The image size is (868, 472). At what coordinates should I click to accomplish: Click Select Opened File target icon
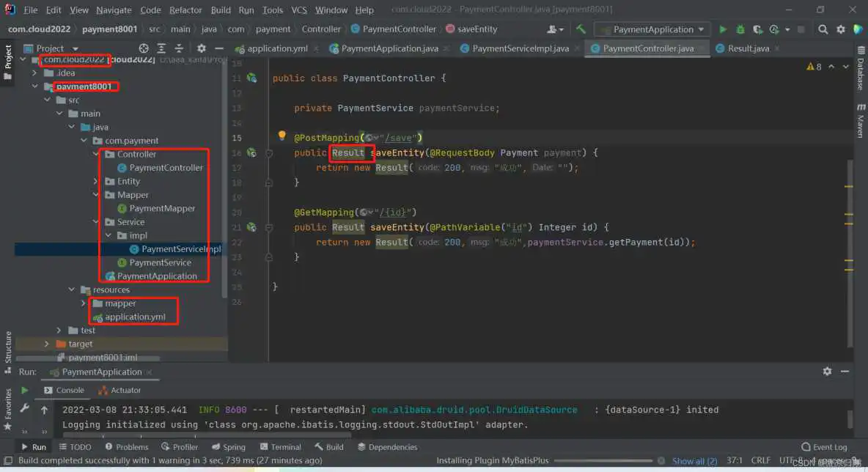click(x=144, y=48)
